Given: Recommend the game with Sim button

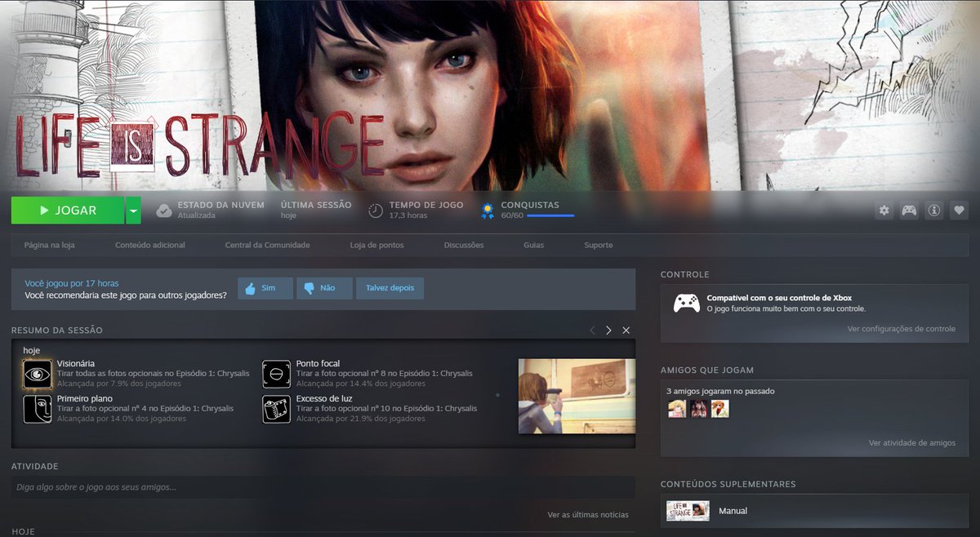Looking at the screenshot, I should point(265,288).
